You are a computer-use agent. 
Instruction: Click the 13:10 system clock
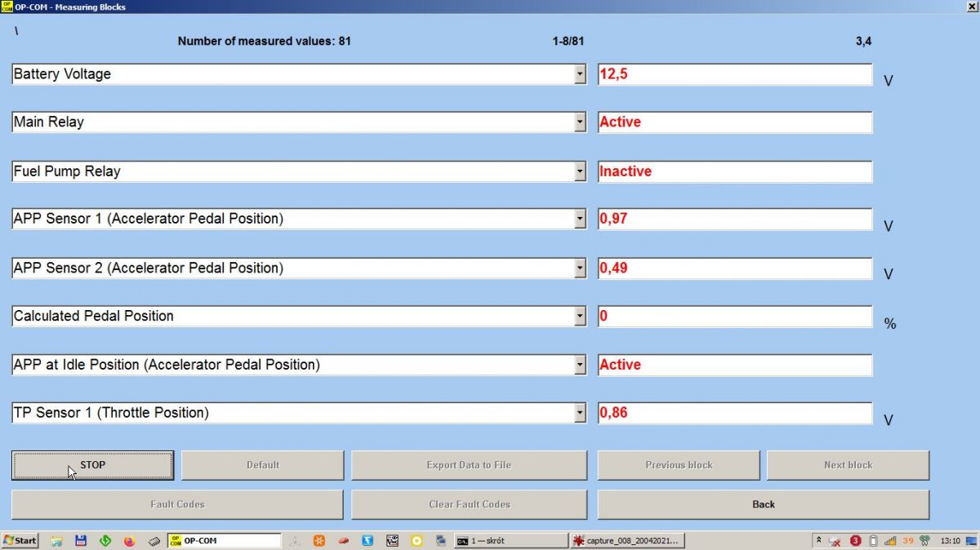951,540
